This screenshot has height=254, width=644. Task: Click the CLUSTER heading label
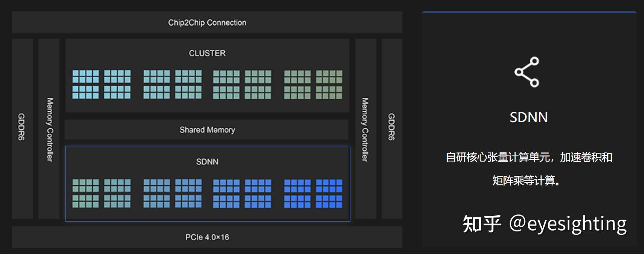207,53
